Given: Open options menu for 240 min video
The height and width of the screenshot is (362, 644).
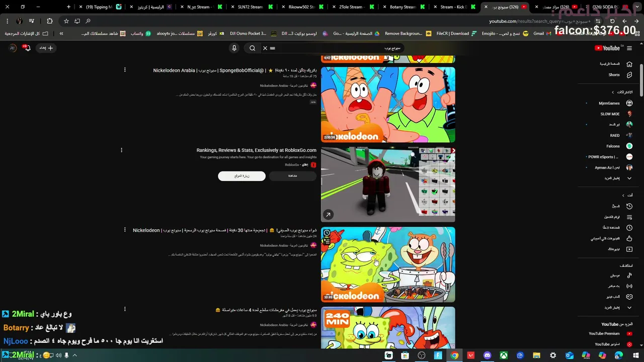Looking at the screenshot, I should [125, 309].
